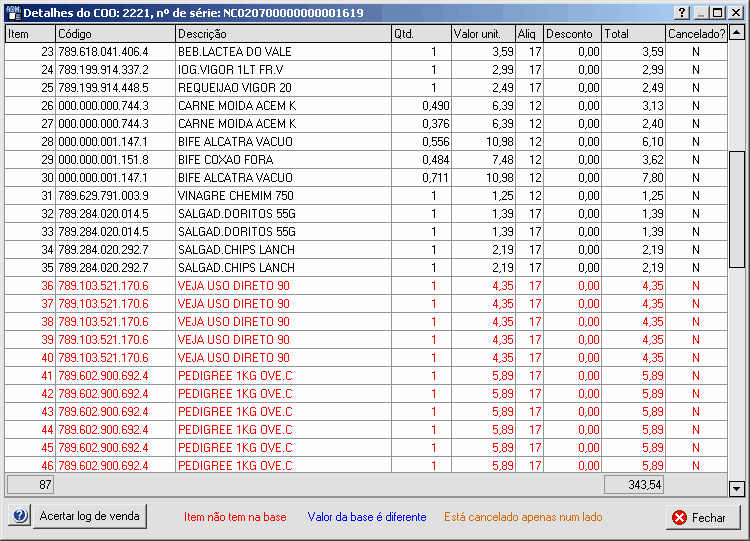
Task: Select 'BIFE COXAO FORA' description cell
Action: click(283, 160)
